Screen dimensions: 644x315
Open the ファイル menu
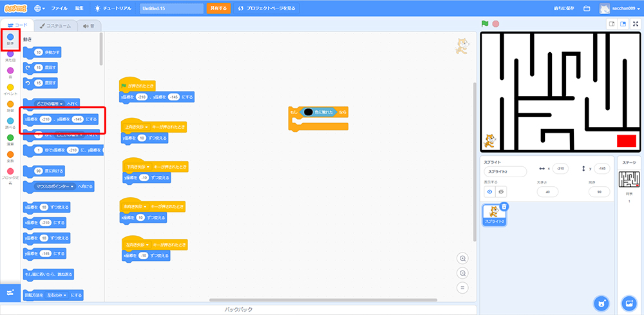59,8
